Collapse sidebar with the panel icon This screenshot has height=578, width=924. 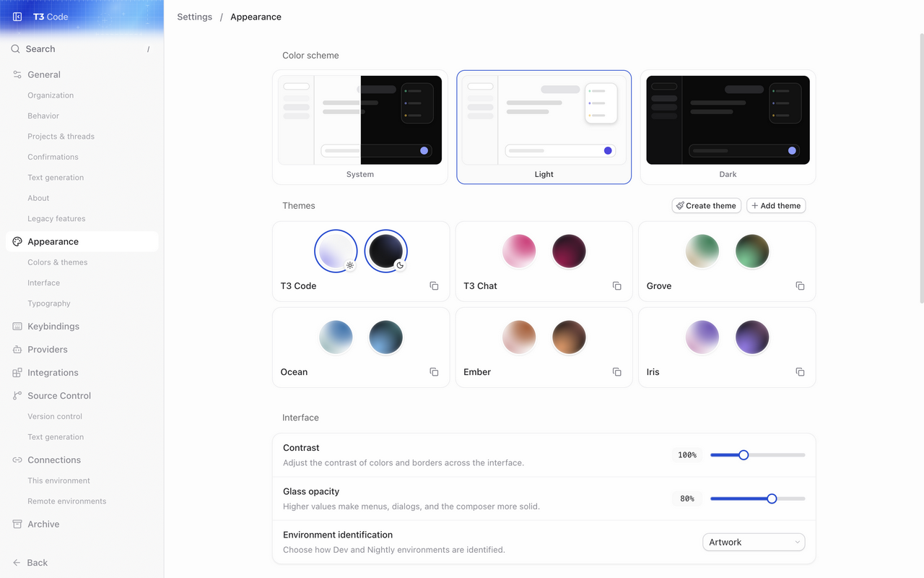coord(17,17)
